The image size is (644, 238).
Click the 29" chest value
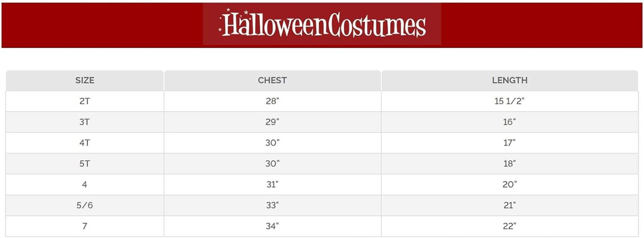(272, 122)
